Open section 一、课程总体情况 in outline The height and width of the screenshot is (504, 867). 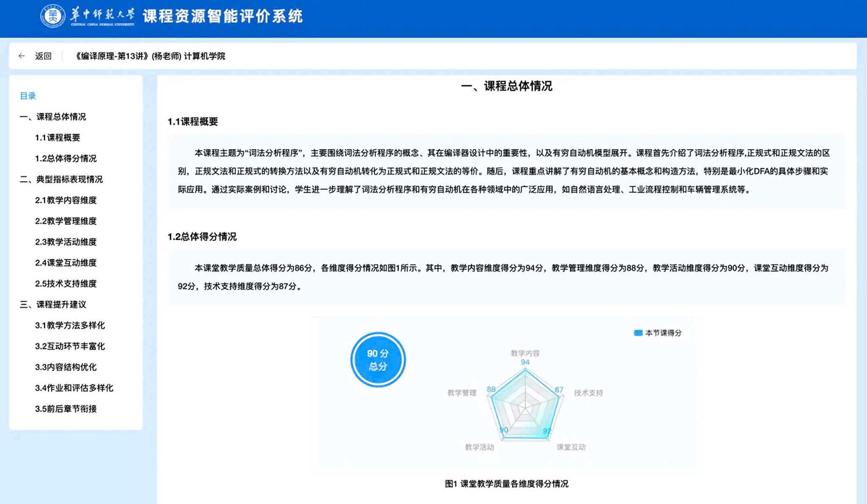coord(53,116)
